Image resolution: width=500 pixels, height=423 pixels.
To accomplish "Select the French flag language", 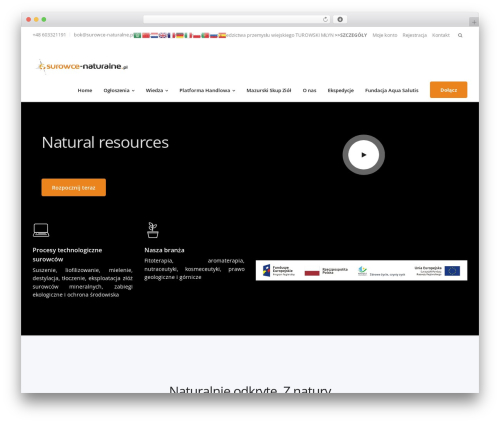I will click(171, 35).
